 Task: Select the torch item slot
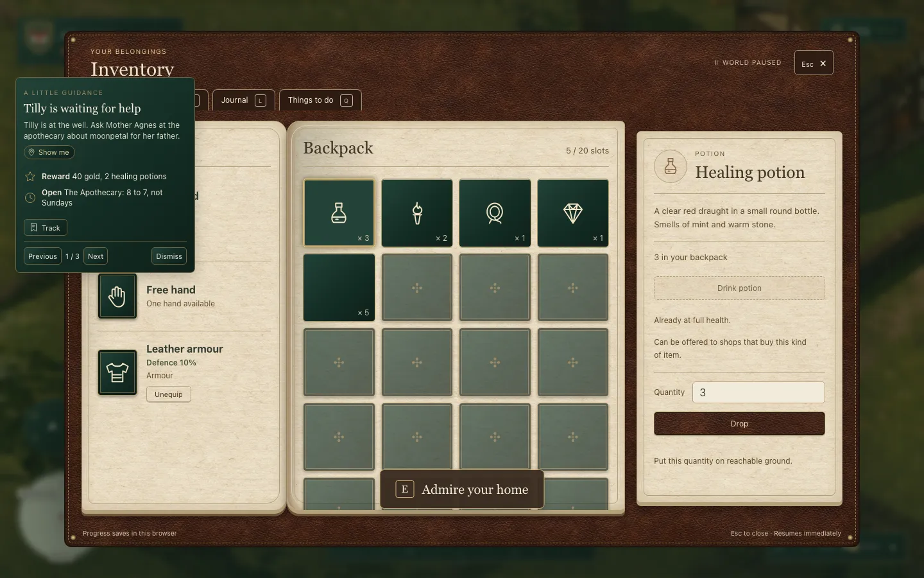tap(417, 213)
